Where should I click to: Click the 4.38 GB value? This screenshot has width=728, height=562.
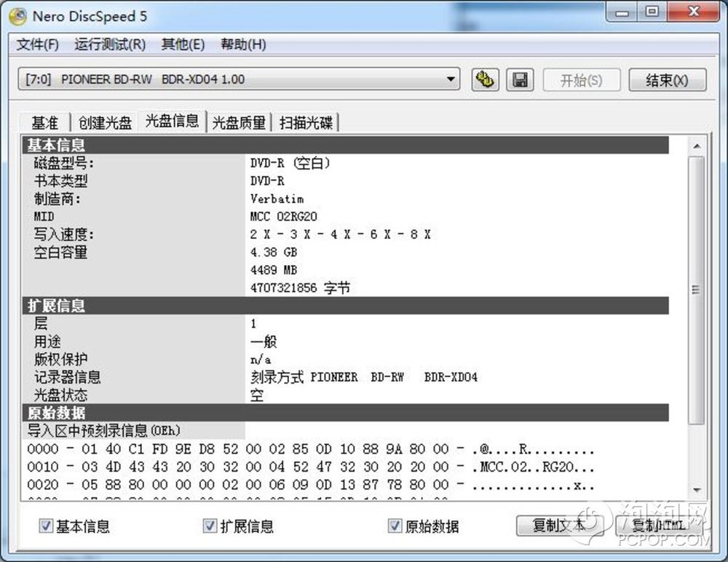tap(274, 252)
